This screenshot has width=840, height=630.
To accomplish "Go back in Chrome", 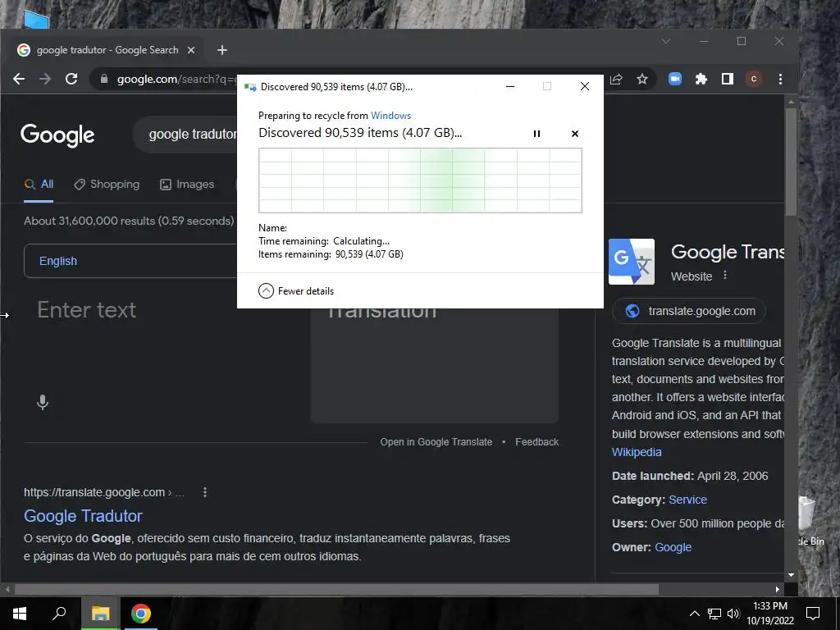I will coord(19,80).
